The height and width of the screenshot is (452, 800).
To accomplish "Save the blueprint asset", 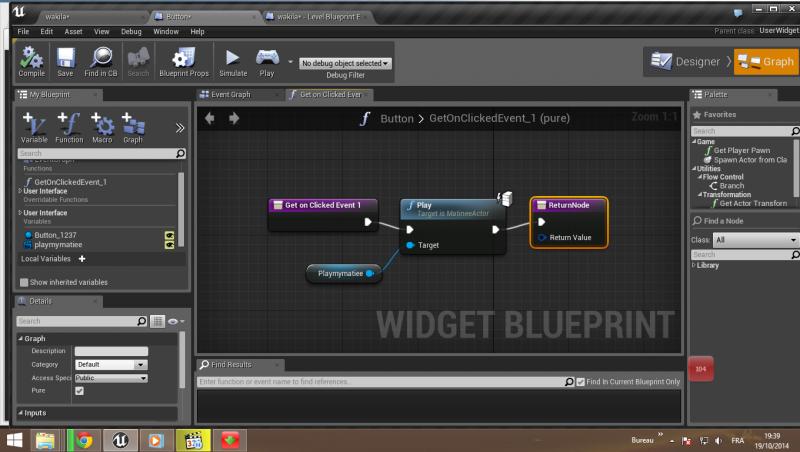I will click(65, 62).
